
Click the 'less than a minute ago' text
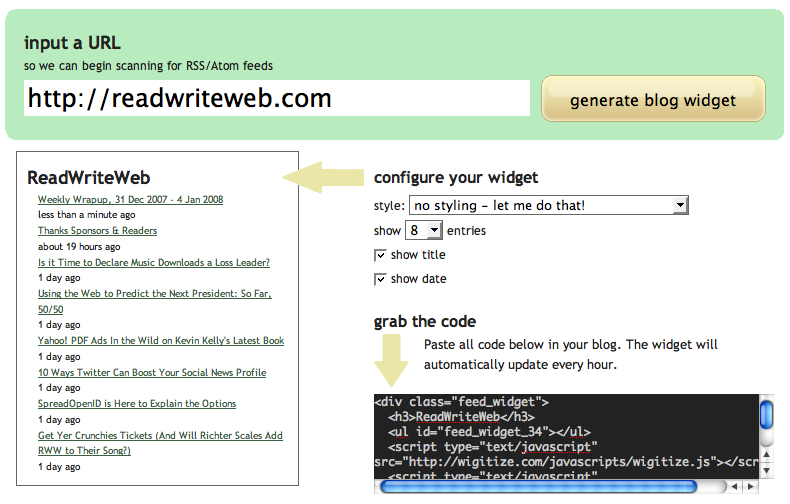[x=87, y=215]
